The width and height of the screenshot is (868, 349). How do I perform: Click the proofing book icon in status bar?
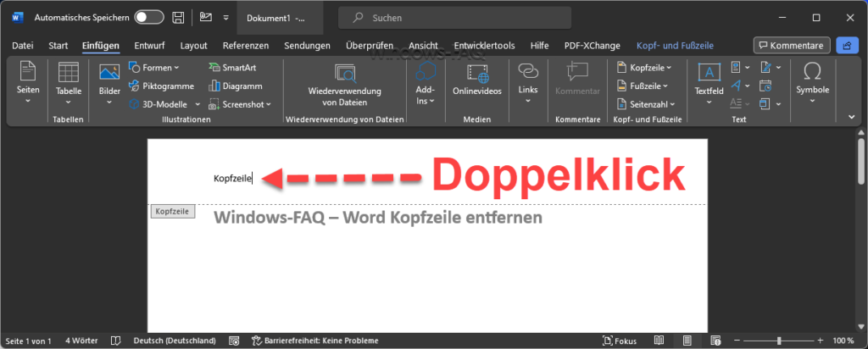click(x=115, y=341)
